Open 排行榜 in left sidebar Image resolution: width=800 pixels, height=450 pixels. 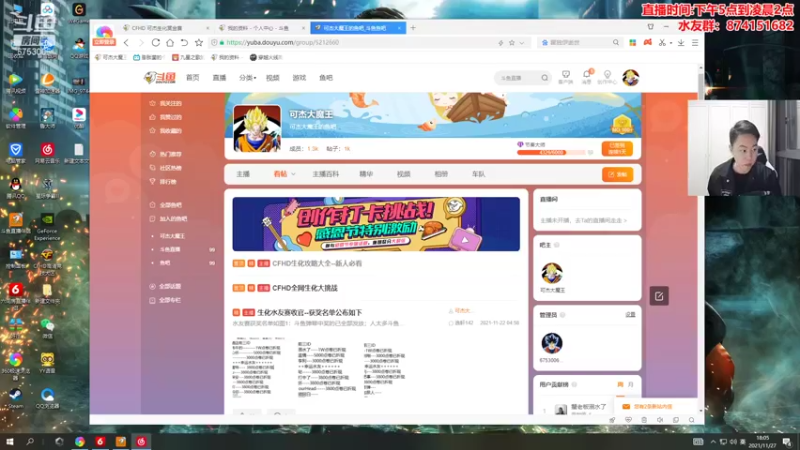pos(168,182)
